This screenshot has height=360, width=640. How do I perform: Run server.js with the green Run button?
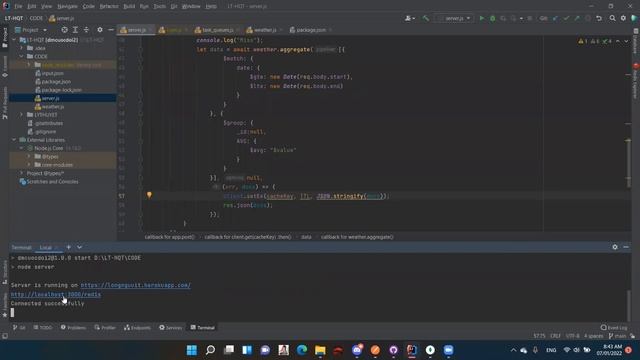(482, 18)
